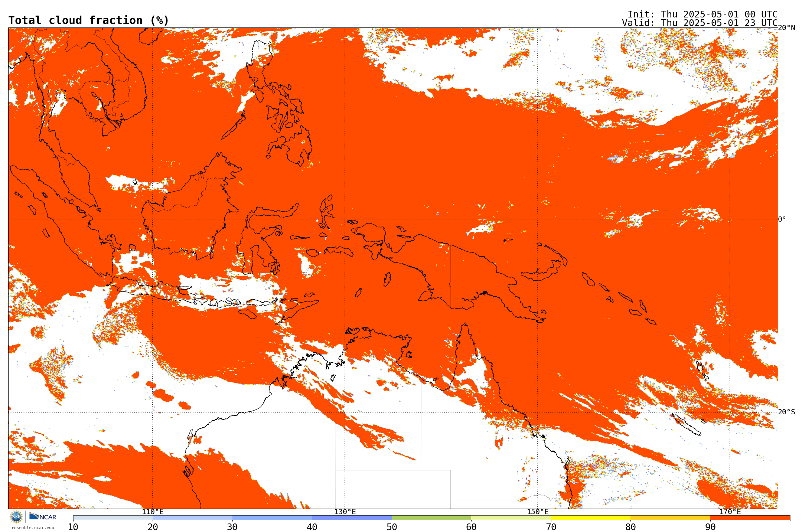802x532 pixels.
Task: Click the colorbar tick label 50
Action: pyautogui.click(x=392, y=527)
